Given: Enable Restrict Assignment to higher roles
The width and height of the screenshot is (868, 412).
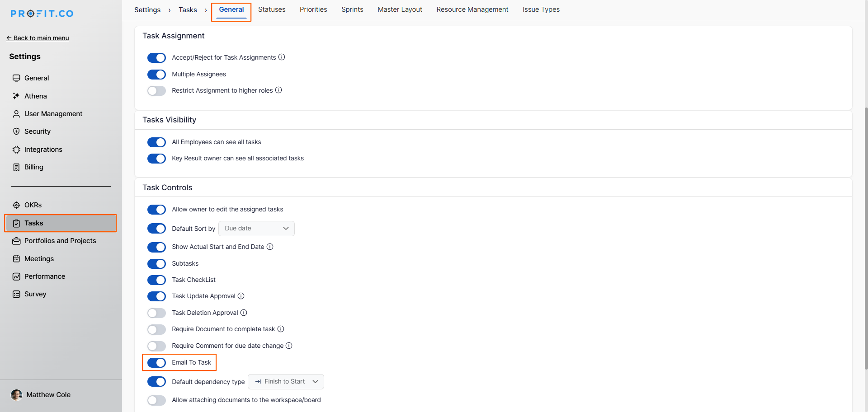Looking at the screenshot, I should [156, 91].
